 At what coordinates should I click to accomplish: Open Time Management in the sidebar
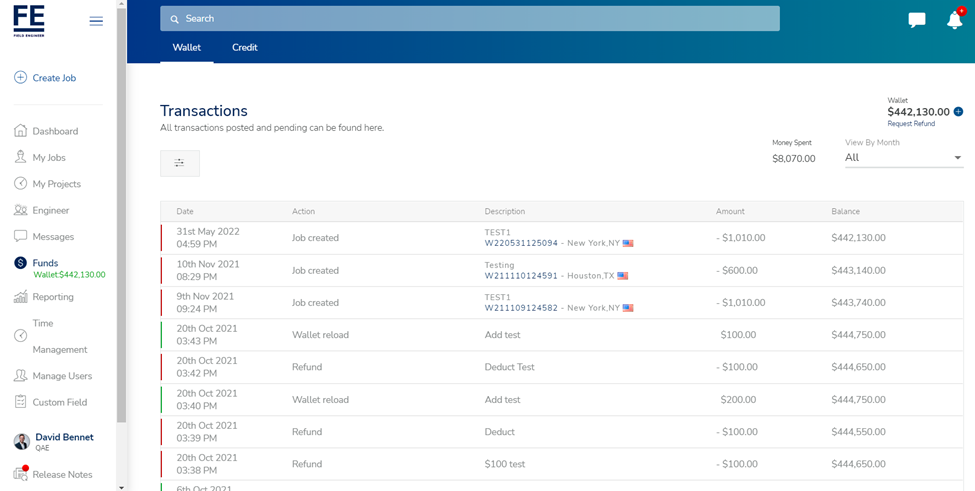click(x=60, y=336)
